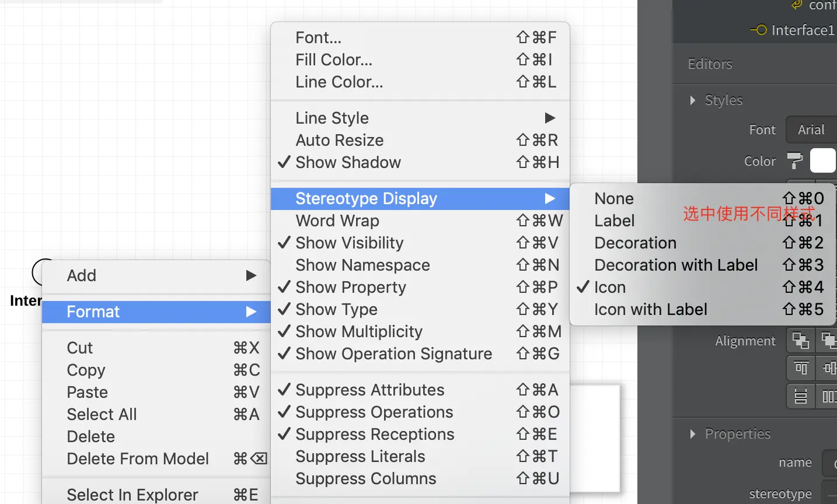837x504 pixels.
Task: Click the white color swatch
Action: 822,160
